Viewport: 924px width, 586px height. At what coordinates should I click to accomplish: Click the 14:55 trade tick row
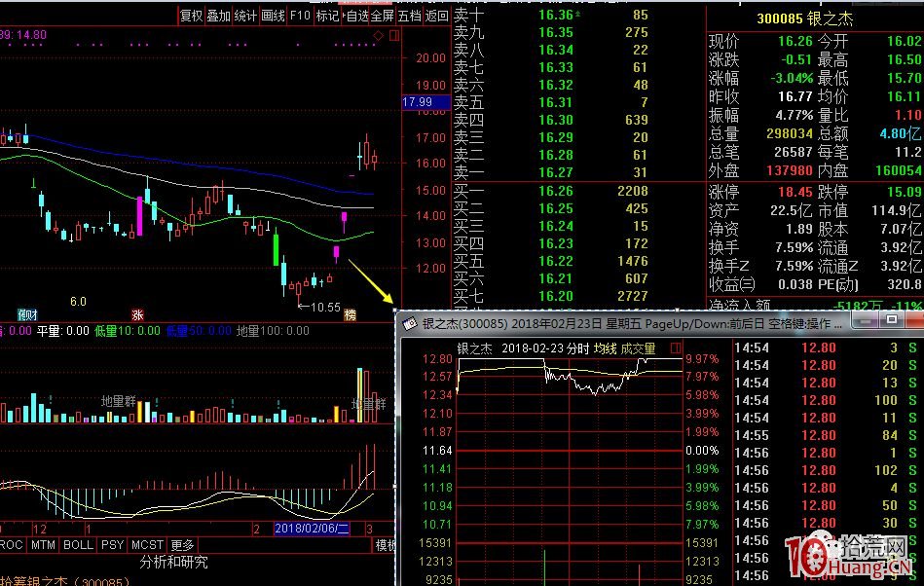(829, 435)
